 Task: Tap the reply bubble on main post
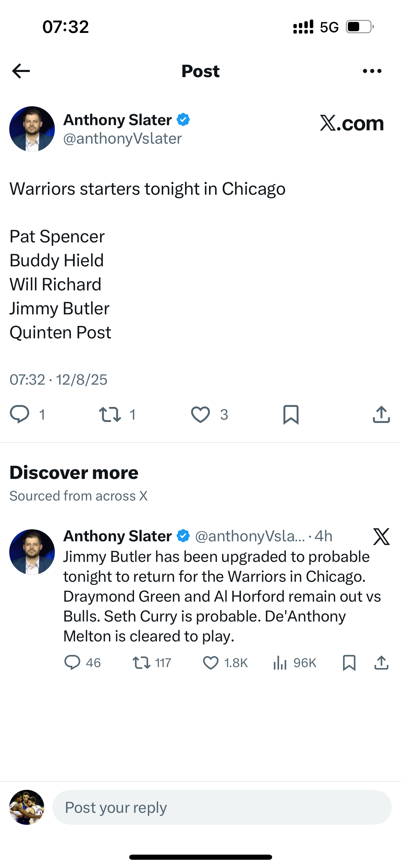(20, 414)
